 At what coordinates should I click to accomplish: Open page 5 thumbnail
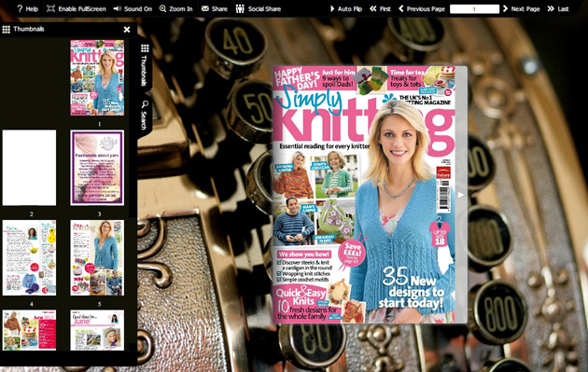[x=97, y=257]
